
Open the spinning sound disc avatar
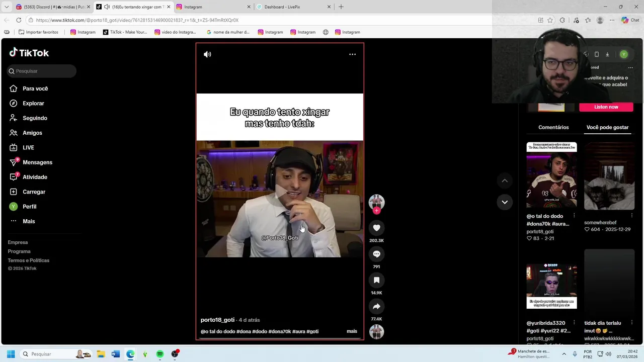pos(376,332)
